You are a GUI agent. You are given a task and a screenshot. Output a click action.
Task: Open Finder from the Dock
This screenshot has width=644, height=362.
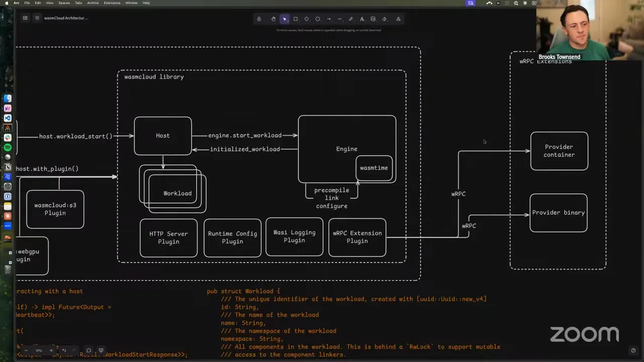pos(8,99)
